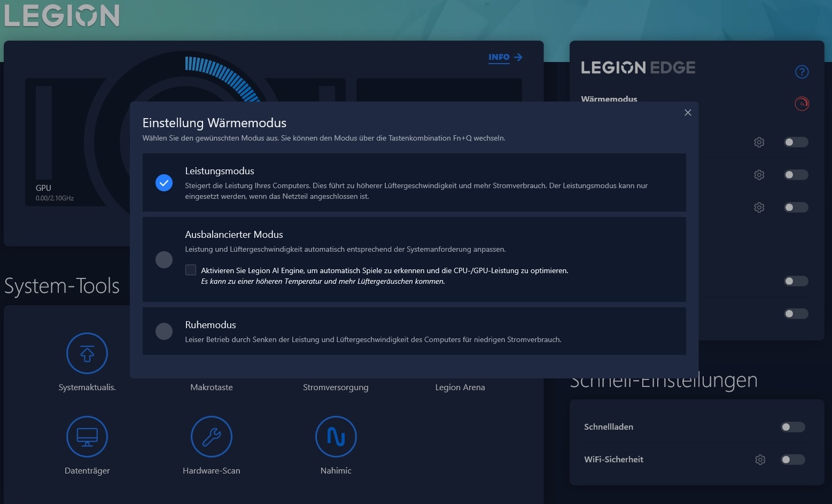Viewport: 832px width, 504px height.
Task: Click the topmost gear icon in Legion Edge
Action: (x=759, y=142)
